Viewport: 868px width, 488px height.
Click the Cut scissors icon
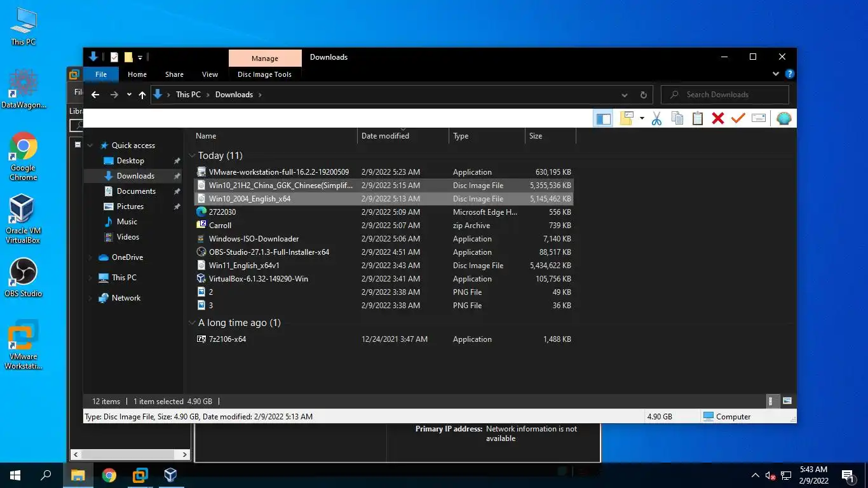pos(656,118)
